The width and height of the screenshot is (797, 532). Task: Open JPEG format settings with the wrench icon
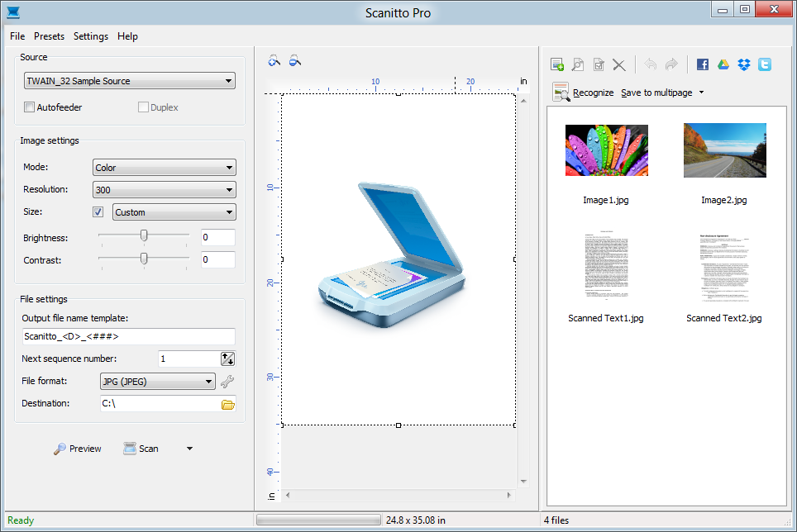(228, 381)
